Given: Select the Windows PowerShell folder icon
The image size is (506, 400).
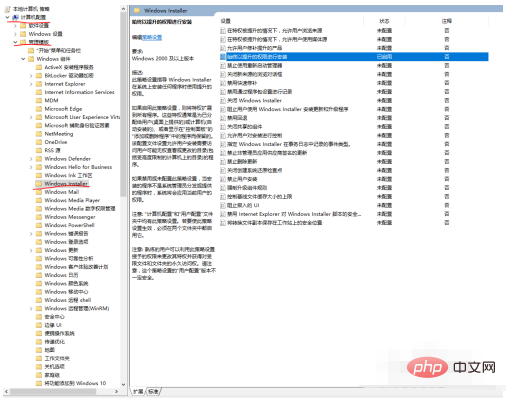Looking at the screenshot, I should [39, 225].
